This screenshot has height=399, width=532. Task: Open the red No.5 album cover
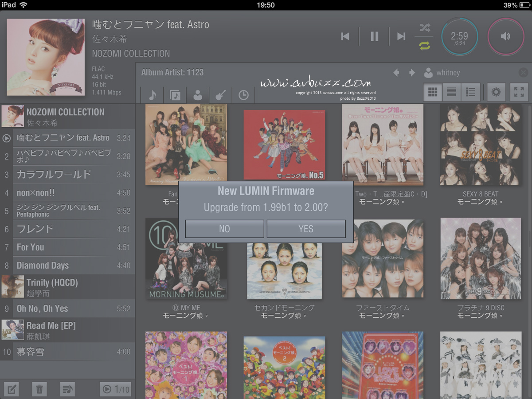point(284,145)
